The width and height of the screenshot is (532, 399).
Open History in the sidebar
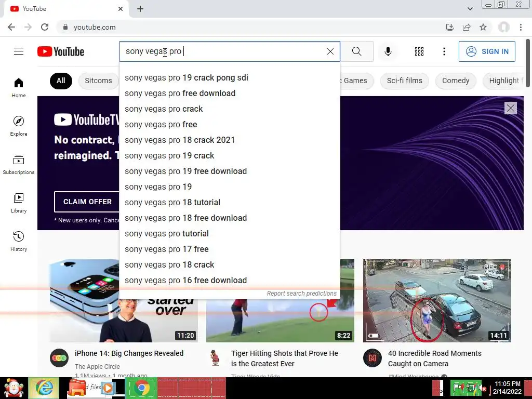pyautogui.click(x=19, y=241)
